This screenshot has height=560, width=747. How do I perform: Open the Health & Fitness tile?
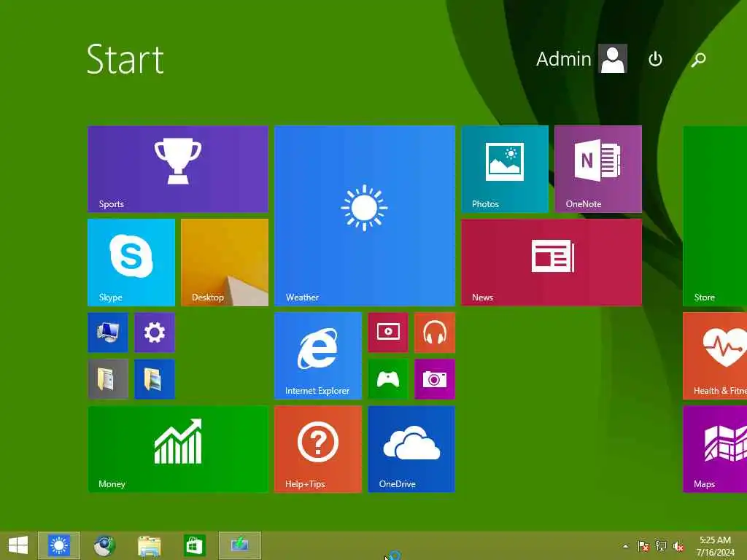coord(715,356)
